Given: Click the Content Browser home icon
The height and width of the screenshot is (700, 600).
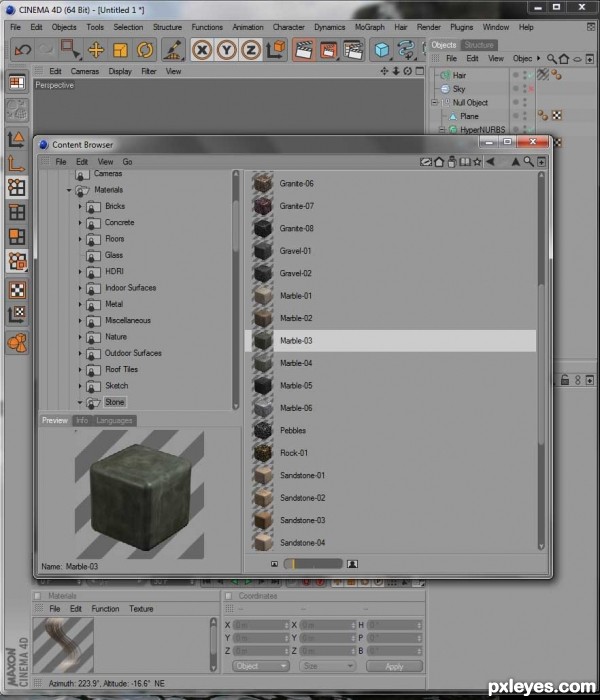Looking at the screenshot, I should pos(438,162).
